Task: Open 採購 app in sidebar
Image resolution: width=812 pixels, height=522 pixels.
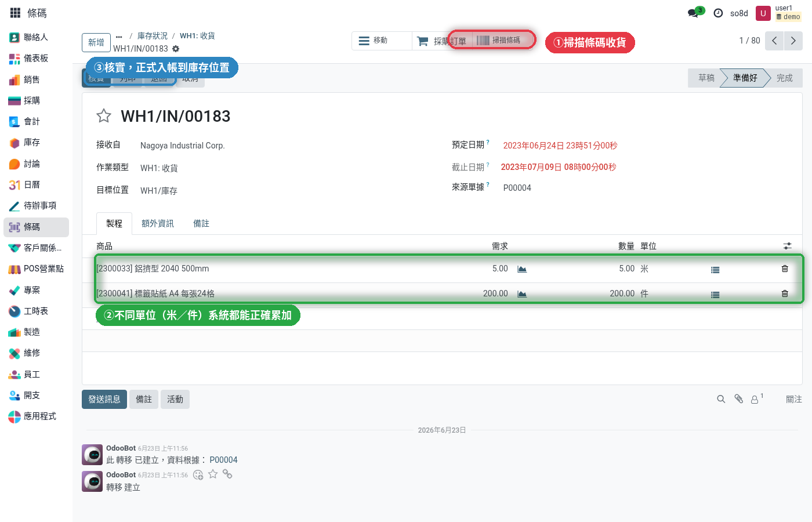Action: point(36,100)
